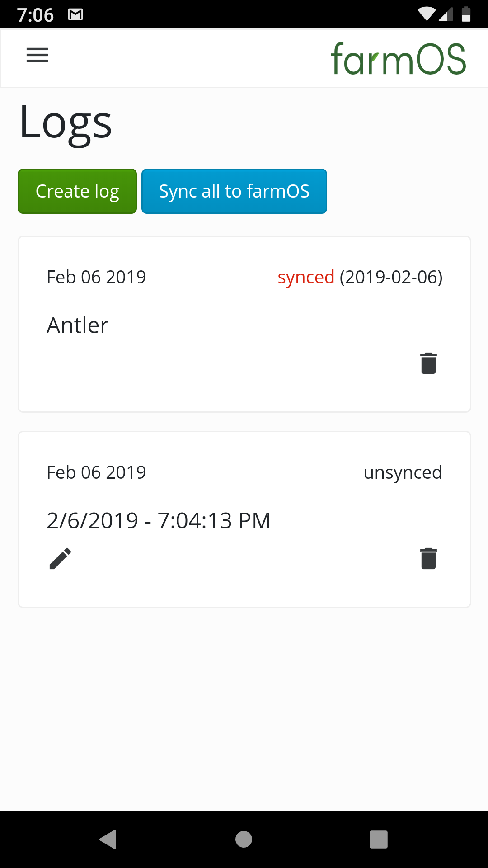This screenshot has width=488, height=868.
Task: Edit the unsynced log with pencil icon
Action: 60,559
